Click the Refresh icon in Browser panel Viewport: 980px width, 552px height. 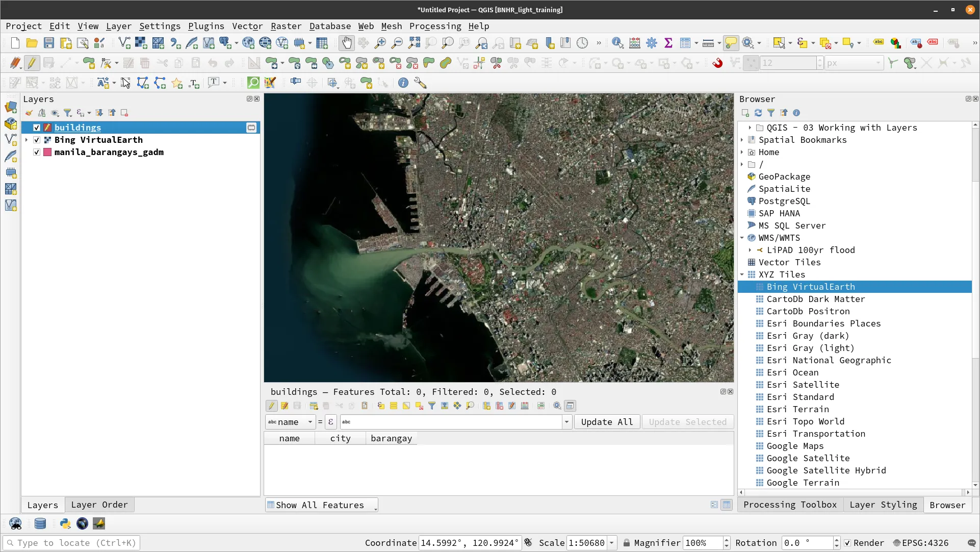(x=758, y=113)
